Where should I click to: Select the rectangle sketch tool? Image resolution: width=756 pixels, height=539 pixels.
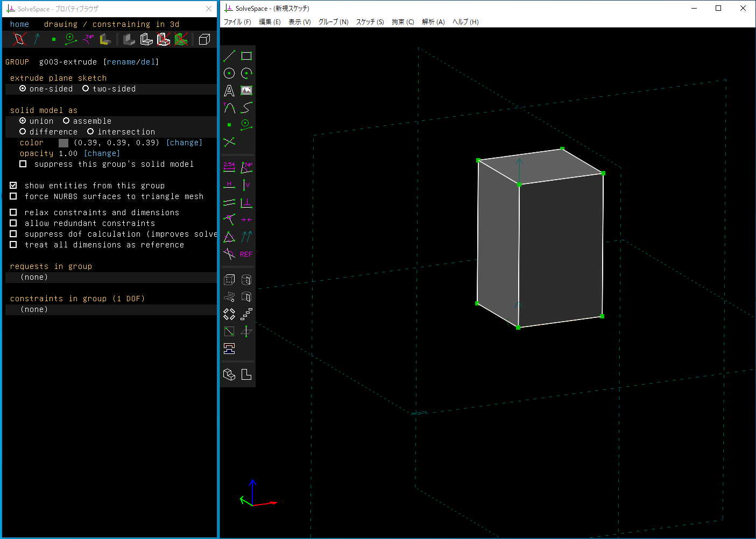[x=246, y=56]
